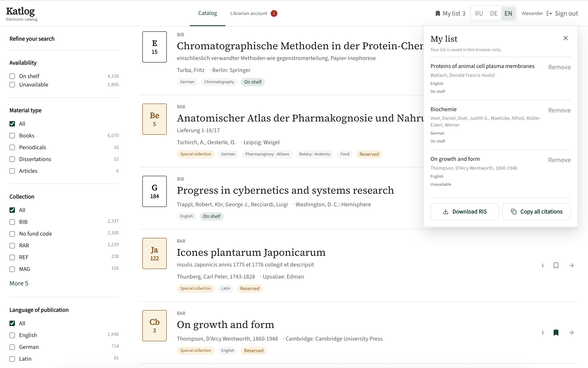Click the Cb 3 shelf mark tile

[154, 326]
